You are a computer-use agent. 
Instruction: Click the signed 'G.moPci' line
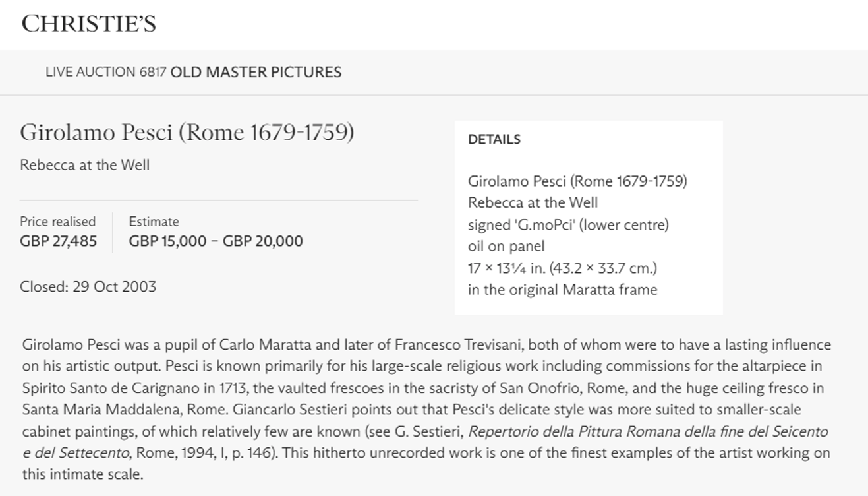pos(567,225)
